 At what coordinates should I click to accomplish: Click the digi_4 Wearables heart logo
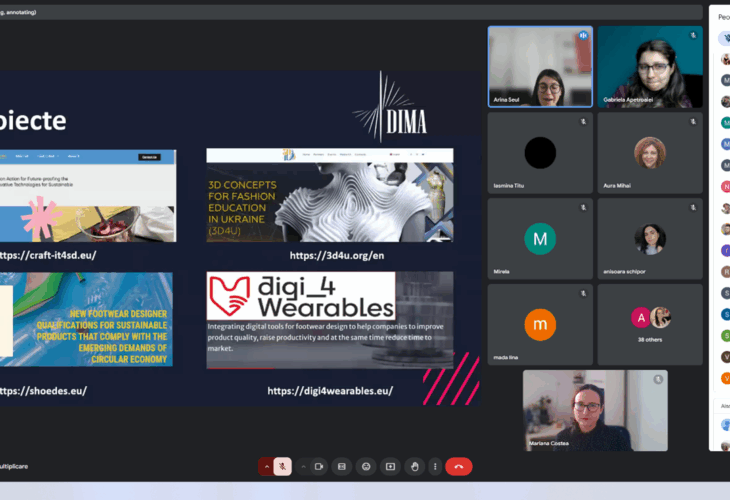[229, 296]
